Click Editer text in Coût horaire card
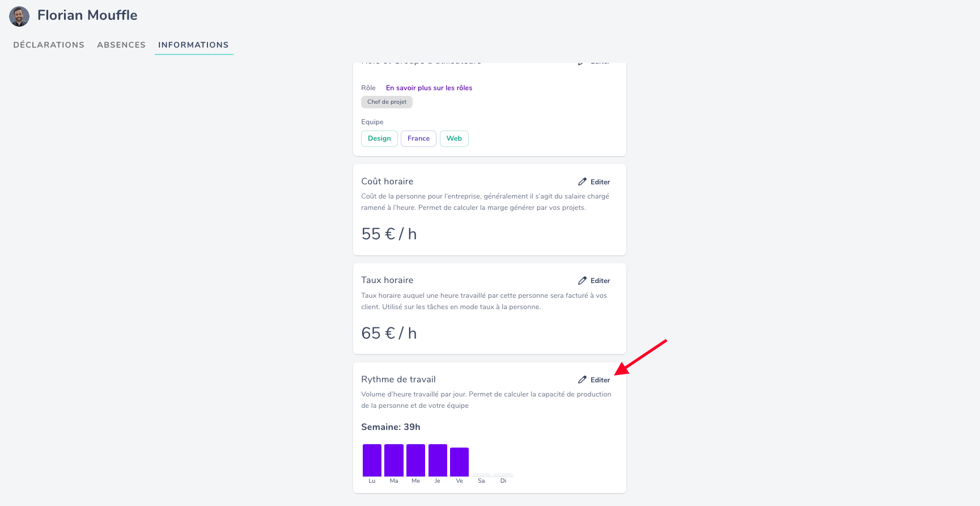Viewport: 980px width, 506px height. tap(600, 182)
